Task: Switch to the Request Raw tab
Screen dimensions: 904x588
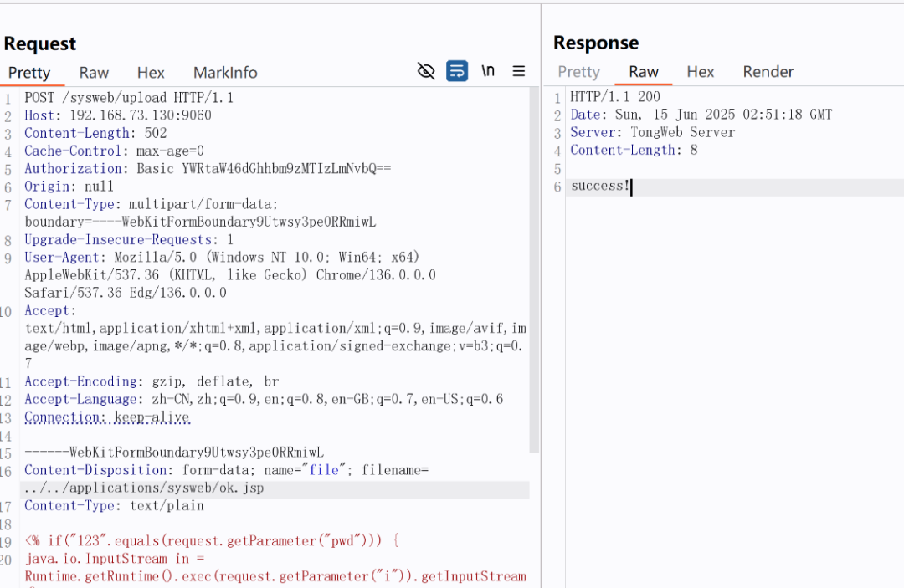Action: 94,73
